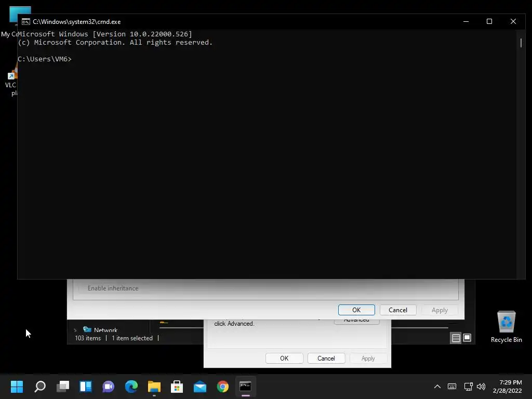Open taskbar Search
Image resolution: width=532 pixels, height=399 pixels.
click(x=40, y=387)
